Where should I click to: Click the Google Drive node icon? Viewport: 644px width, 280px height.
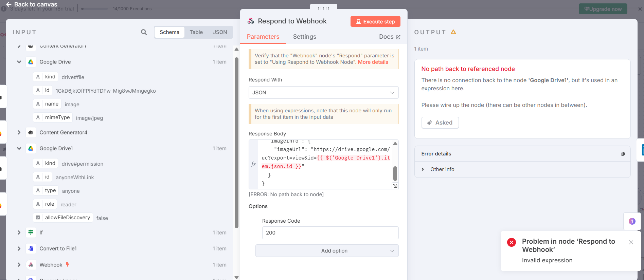click(31, 62)
